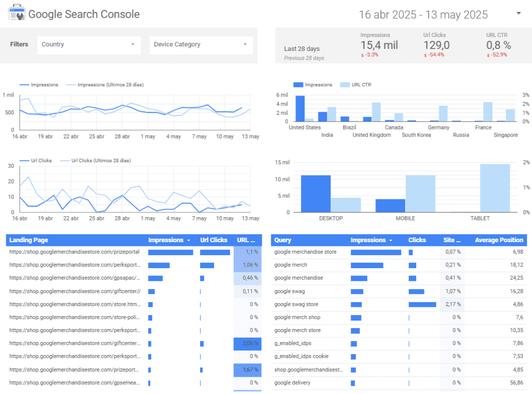Click the -3.3% impressions change indicator
Image resolution: width=532 pixels, height=394 pixels.
pyautogui.click(x=370, y=55)
